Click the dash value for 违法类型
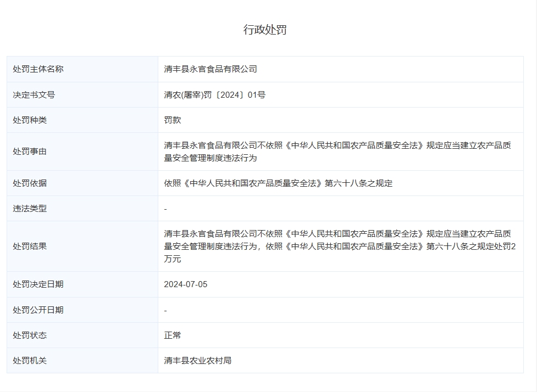The height and width of the screenshot is (392, 537). click(165, 209)
